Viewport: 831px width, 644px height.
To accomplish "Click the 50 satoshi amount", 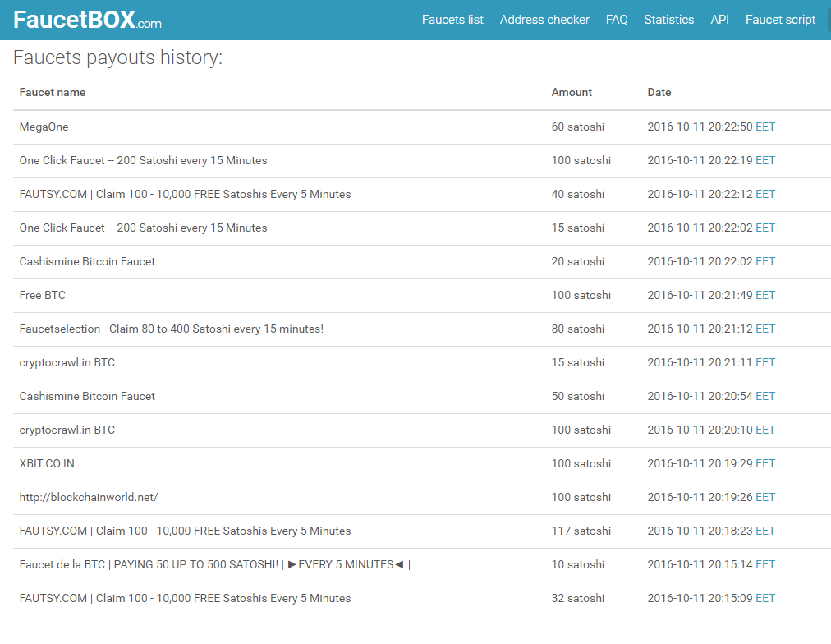I will (x=577, y=396).
